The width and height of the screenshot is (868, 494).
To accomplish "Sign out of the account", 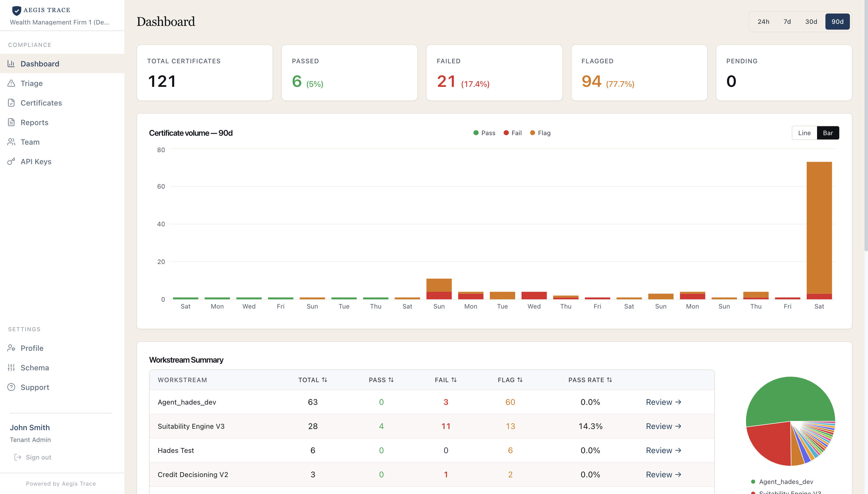I will [33, 457].
